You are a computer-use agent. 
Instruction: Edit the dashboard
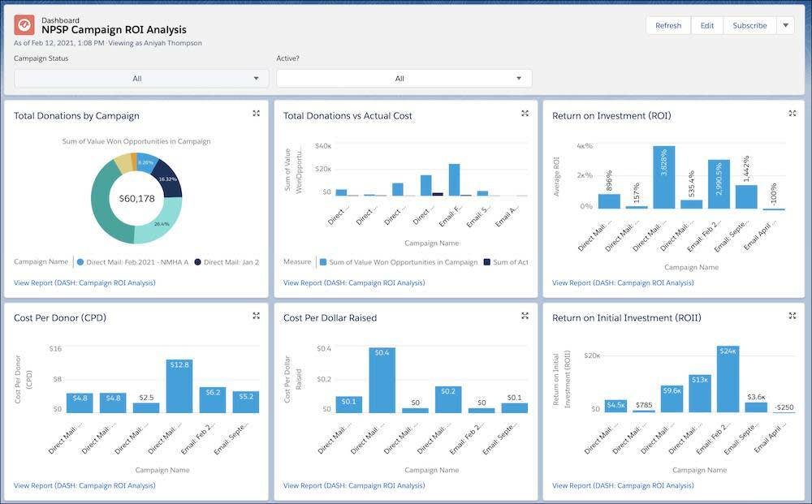(706, 25)
